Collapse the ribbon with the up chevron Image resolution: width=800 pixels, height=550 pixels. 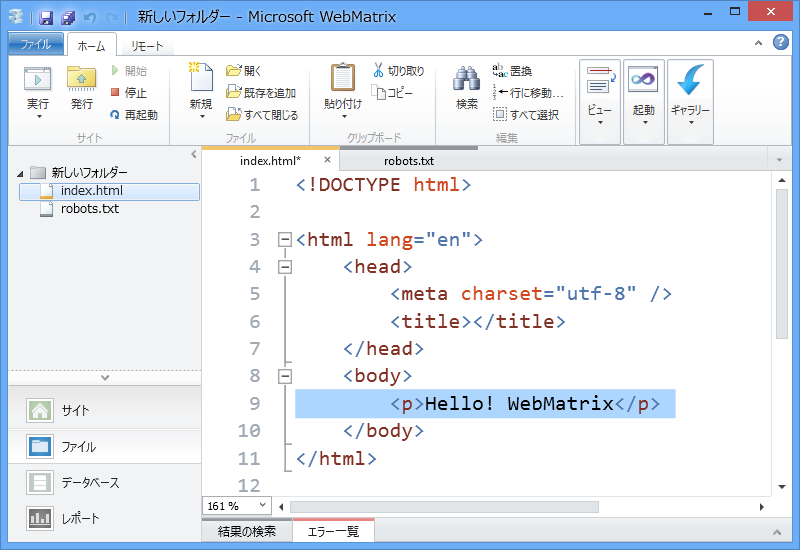click(x=759, y=43)
